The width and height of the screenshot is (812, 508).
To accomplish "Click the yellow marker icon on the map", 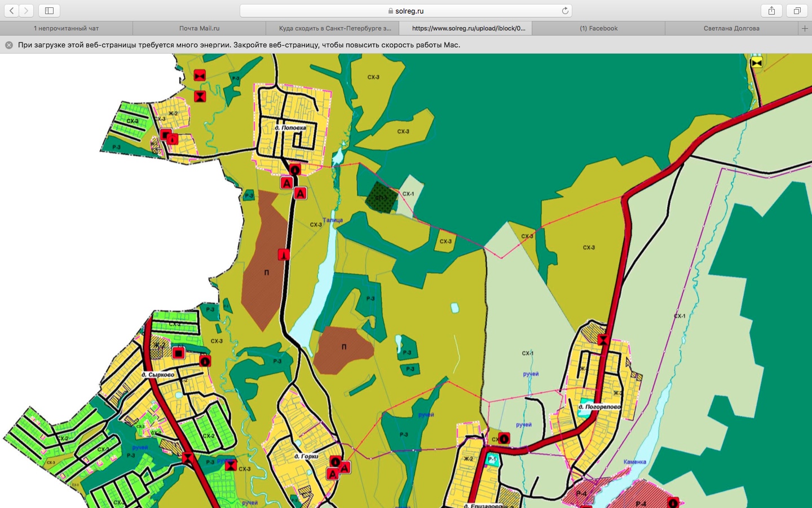I will [x=757, y=62].
